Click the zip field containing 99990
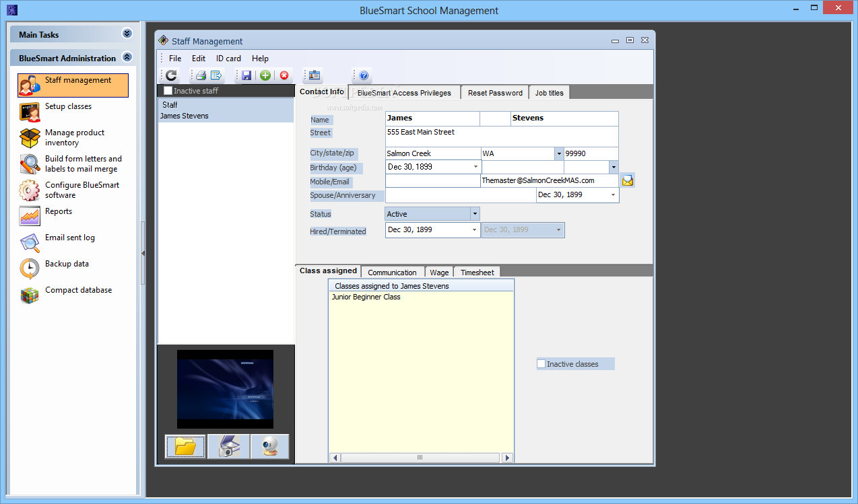 tap(591, 153)
